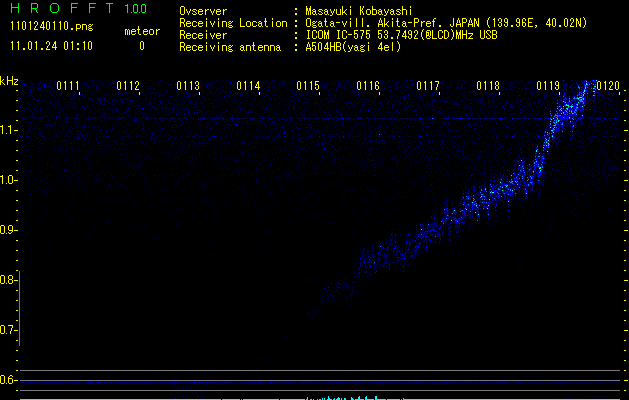
Task: Click the 0120 time marker
Action: pyautogui.click(x=608, y=86)
